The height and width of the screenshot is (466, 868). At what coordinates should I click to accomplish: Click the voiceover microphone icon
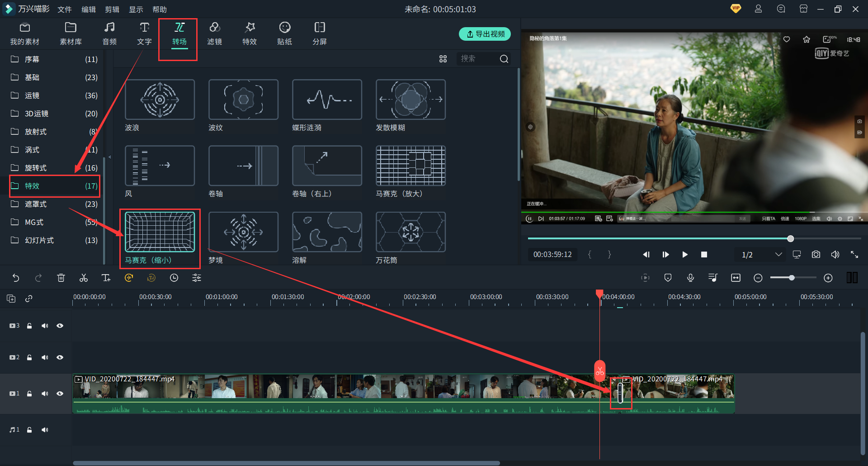(x=690, y=278)
